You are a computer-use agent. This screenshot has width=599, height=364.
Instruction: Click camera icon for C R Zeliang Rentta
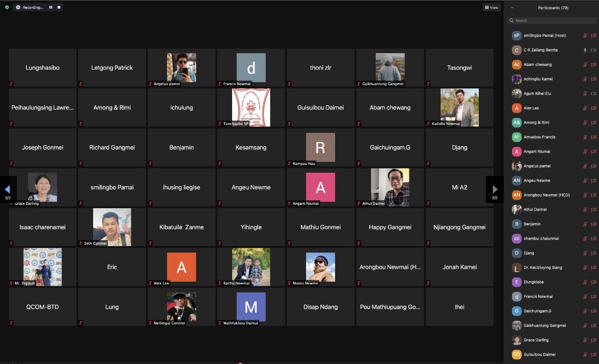point(593,50)
